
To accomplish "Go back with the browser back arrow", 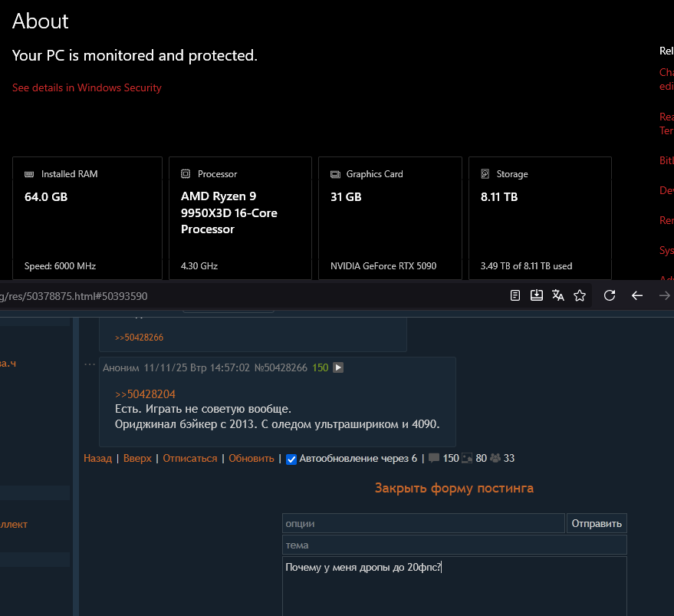I will (637, 295).
